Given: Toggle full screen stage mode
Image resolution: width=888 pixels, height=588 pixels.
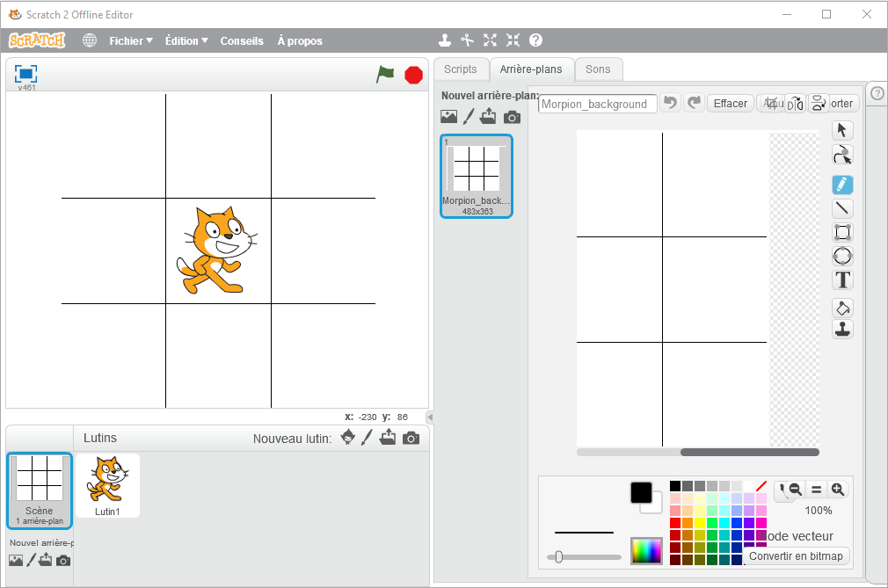Looking at the screenshot, I should 25,74.
